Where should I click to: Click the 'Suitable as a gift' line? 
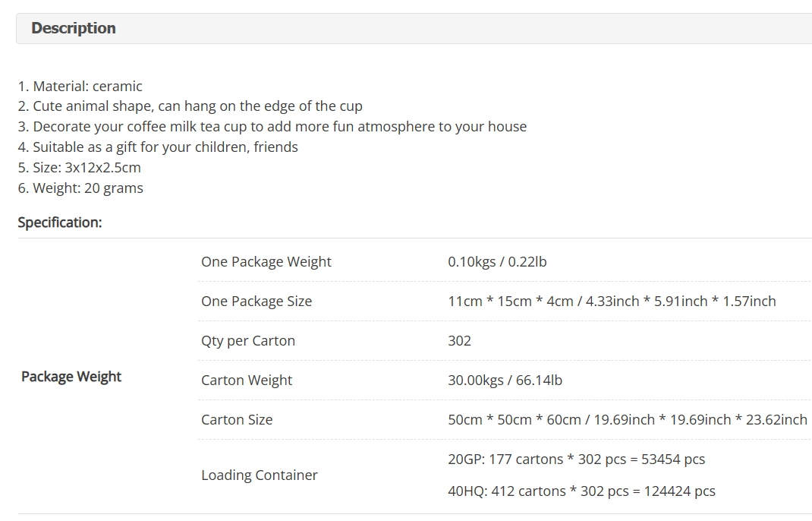tap(158, 147)
